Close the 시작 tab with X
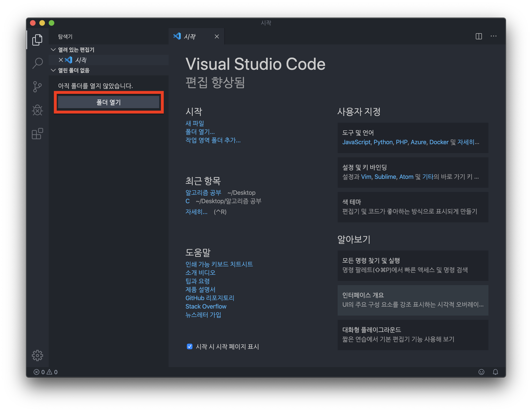Viewport: 532px width, 412px height. (x=217, y=37)
